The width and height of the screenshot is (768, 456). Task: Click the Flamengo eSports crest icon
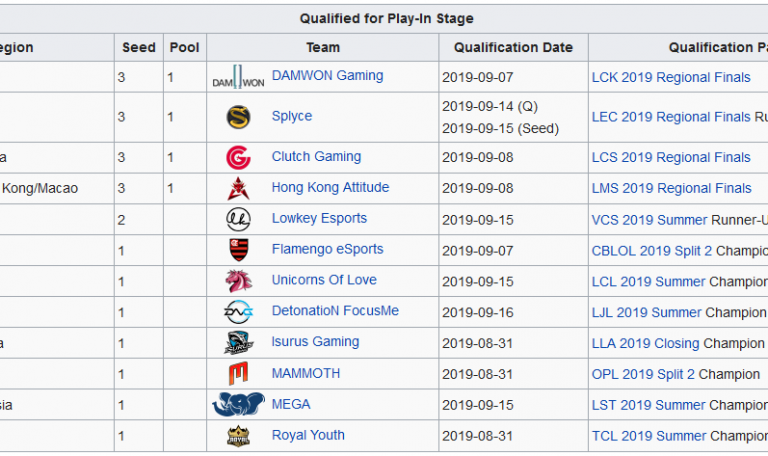238,250
